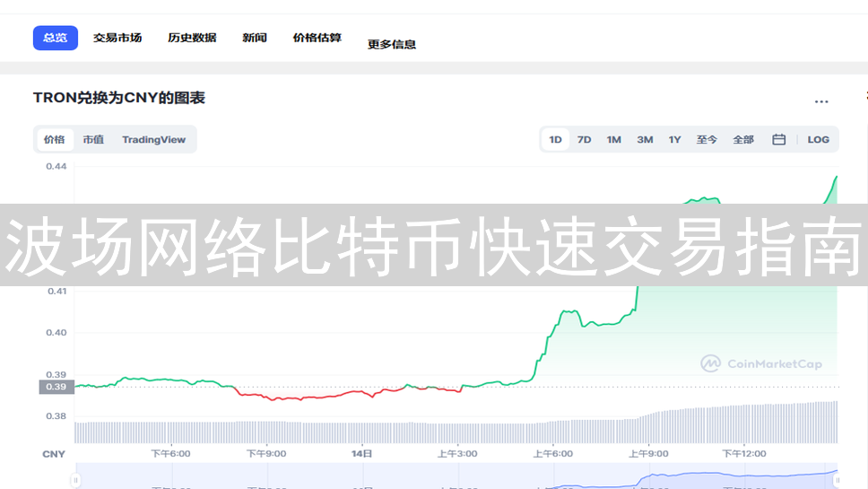
Task: Set chart range to 1Y
Action: (x=674, y=140)
